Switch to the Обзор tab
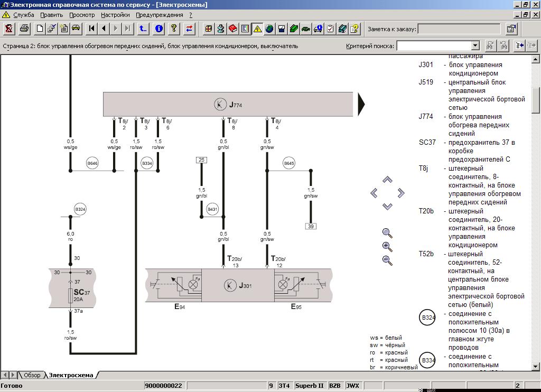The width and height of the screenshot is (541, 392). [32, 375]
